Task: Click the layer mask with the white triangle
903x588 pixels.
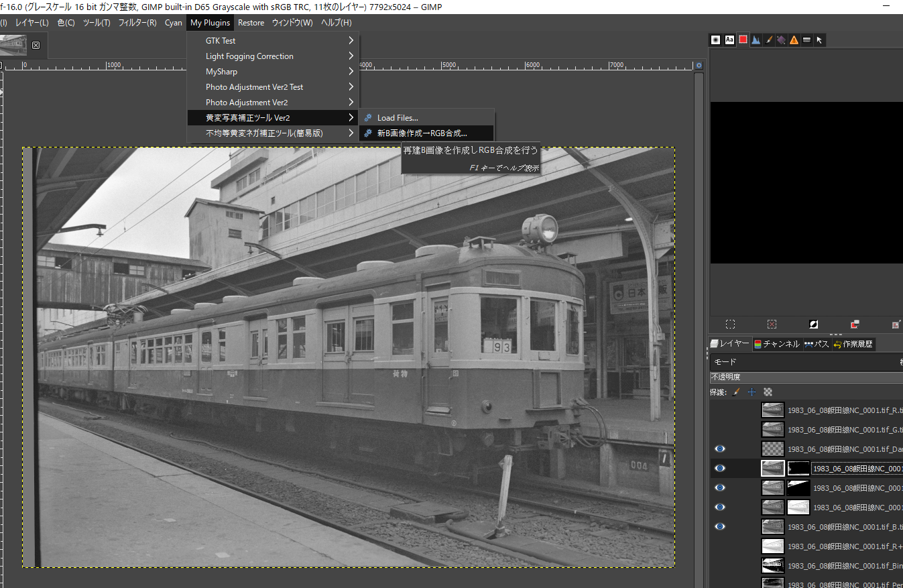Action: (798, 487)
